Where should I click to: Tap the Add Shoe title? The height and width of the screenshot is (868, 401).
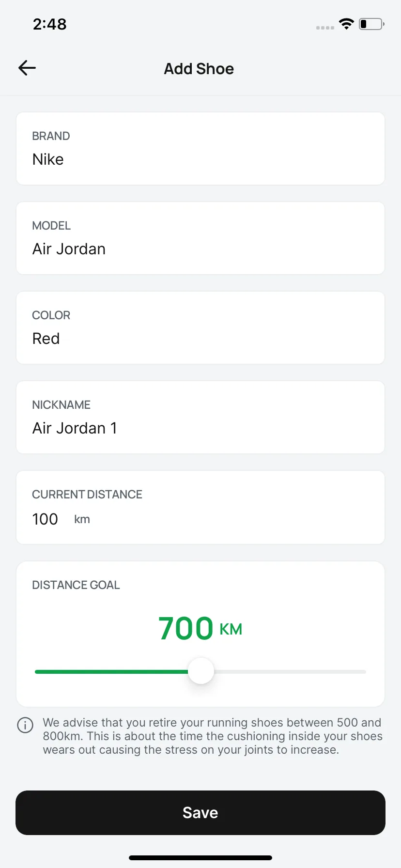pyautogui.click(x=199, y=69)
